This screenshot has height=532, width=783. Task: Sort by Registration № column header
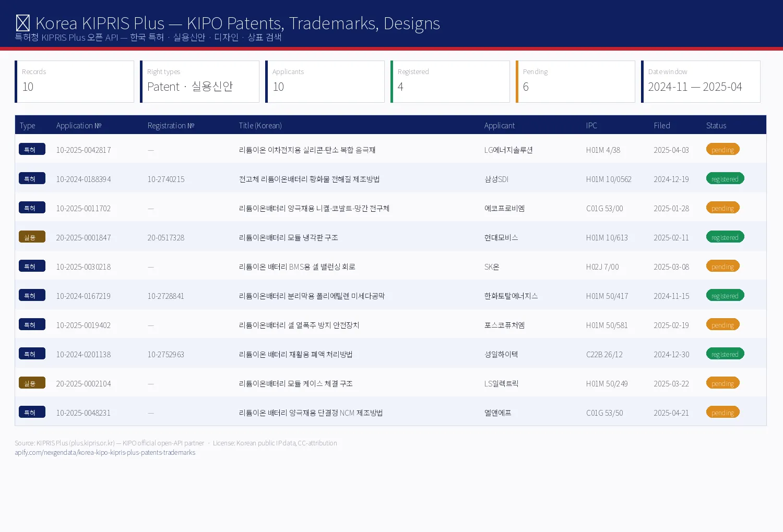[x=171, y=125]
